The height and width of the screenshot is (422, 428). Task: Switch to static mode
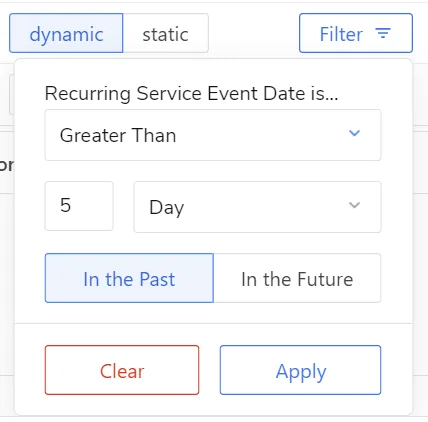[x=166, y=33]
